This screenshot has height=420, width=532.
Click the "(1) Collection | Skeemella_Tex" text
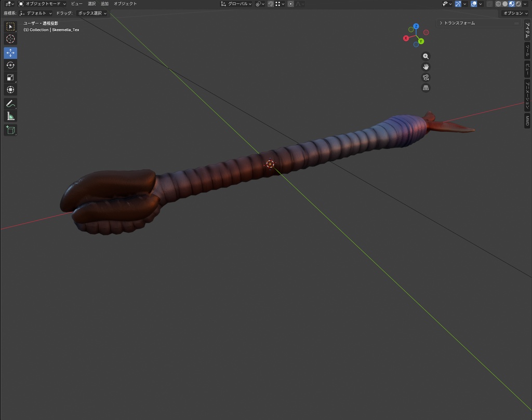(x=51, y=30)
